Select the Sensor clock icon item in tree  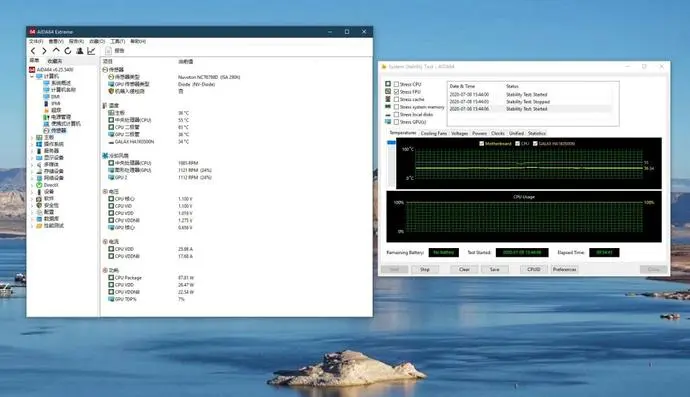click(55, 130)
